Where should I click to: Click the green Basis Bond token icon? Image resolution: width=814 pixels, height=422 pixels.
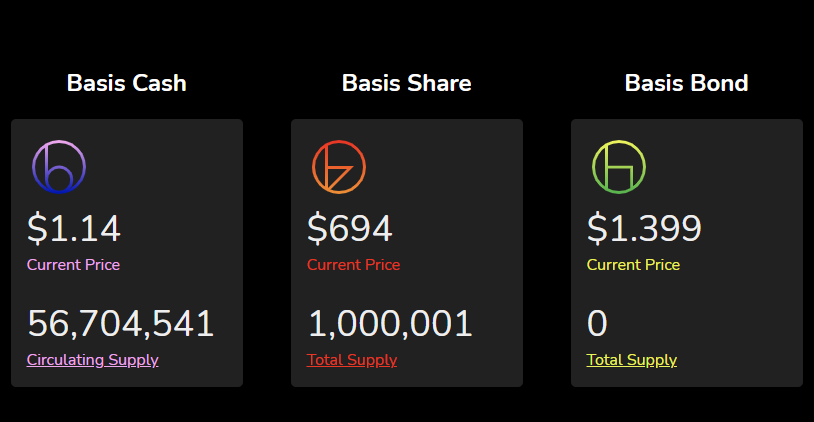coord(619,167)
